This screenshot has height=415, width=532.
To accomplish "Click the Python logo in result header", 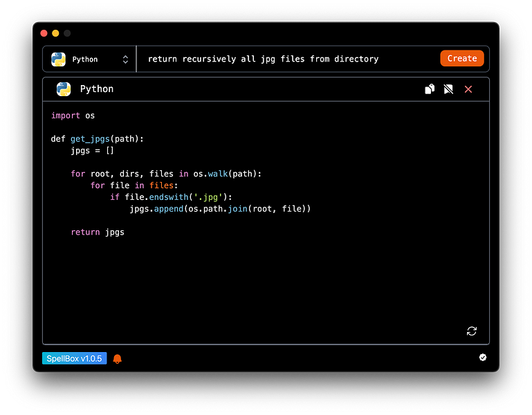I will click(64, 89).
